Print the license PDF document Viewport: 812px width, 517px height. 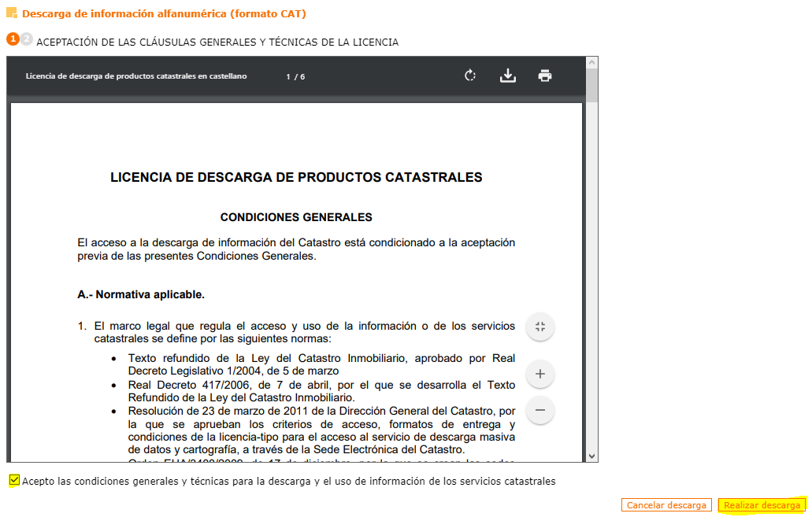[545, 76]
